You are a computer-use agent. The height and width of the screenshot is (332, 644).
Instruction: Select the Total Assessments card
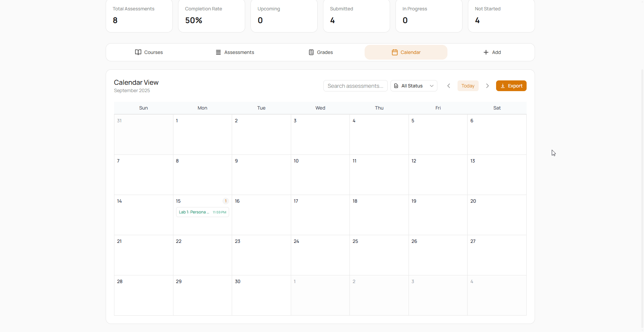click(x=139, y=16)
